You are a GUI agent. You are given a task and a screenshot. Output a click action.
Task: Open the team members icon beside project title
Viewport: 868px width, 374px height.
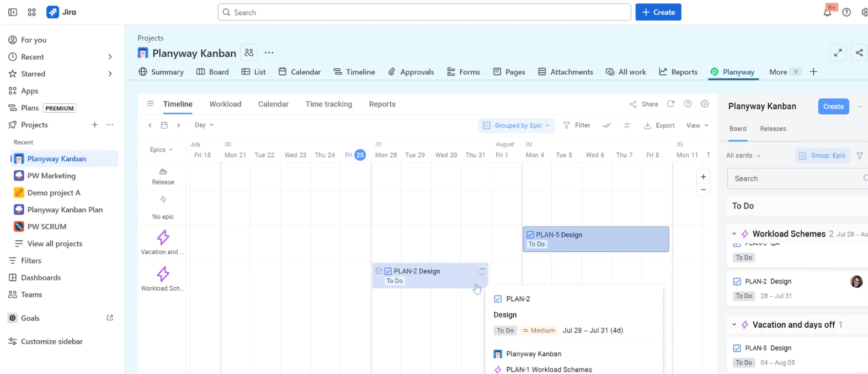(x=249, y=52)
